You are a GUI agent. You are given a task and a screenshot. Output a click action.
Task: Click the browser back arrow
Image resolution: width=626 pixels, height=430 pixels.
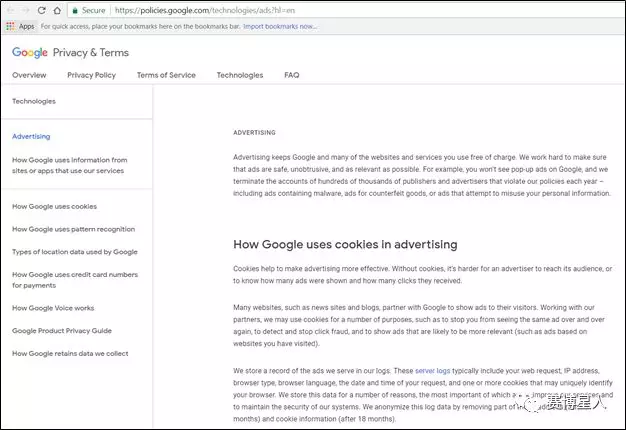11,10
